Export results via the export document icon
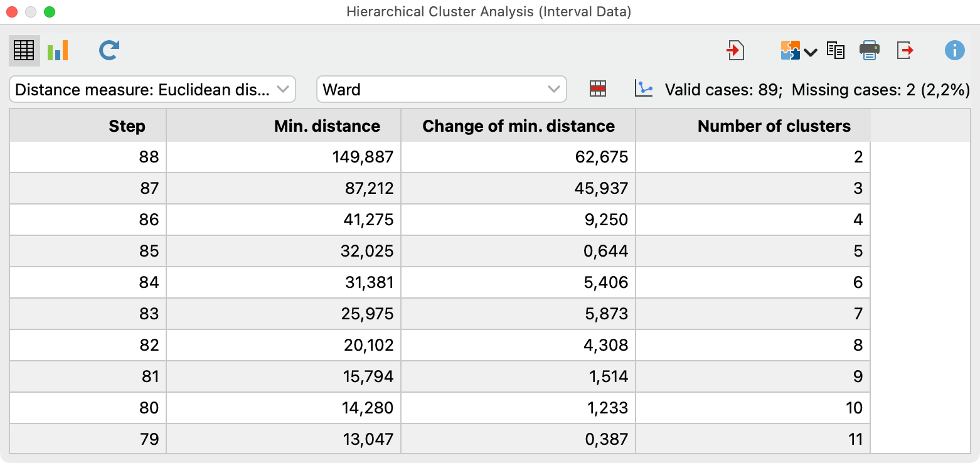 point(904,50)
